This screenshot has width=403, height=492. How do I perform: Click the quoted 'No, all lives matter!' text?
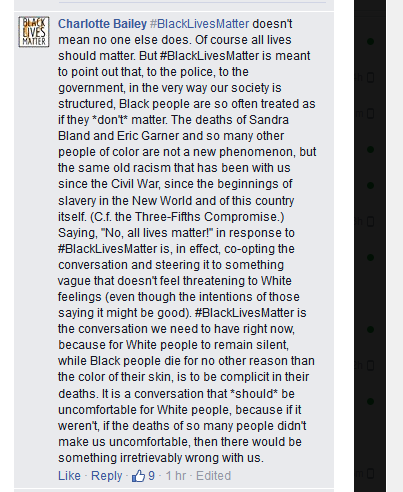coord(157,233)
